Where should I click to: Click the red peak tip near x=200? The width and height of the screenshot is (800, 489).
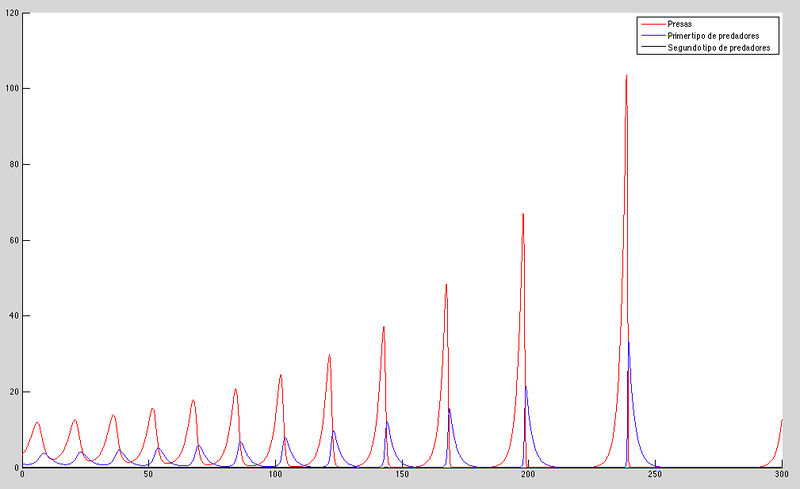tap(522, 214)
